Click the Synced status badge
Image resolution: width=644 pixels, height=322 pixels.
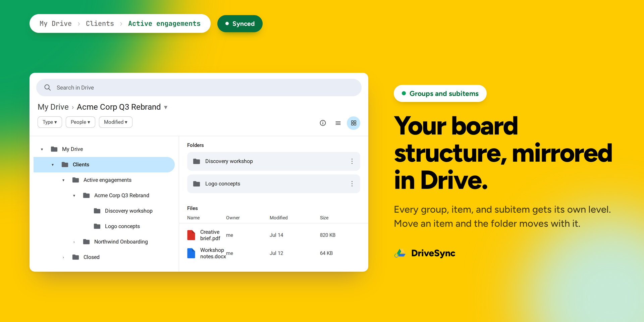pyautogui.click(x=240, y=23)
